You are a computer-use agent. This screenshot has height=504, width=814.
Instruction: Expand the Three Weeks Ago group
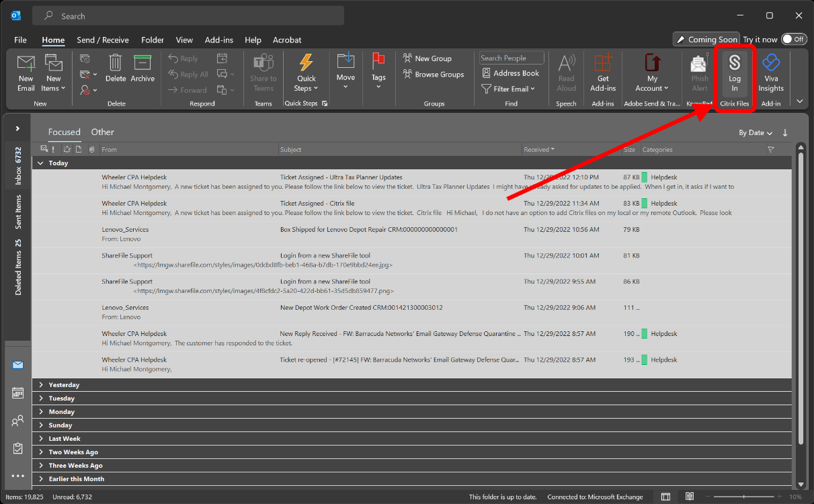pos(41,466)
